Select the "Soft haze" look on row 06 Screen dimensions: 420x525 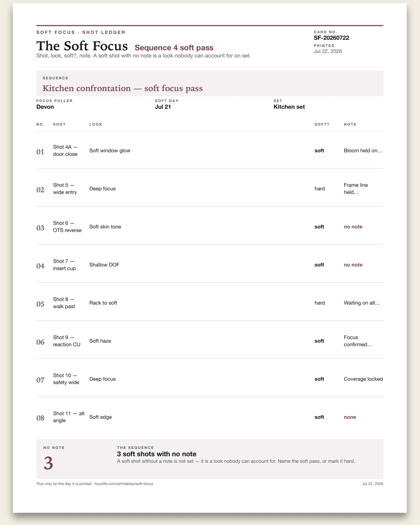coord(100,341)
